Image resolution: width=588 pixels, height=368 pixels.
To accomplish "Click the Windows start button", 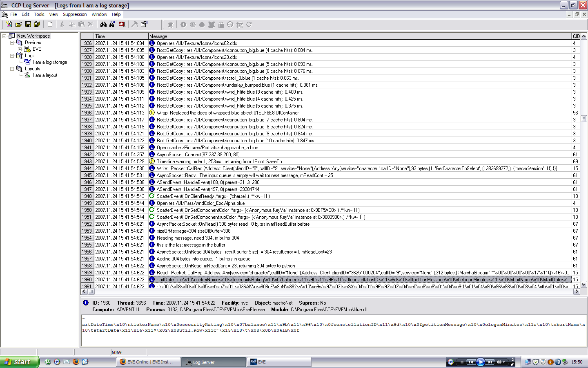I will click(20, 362).
